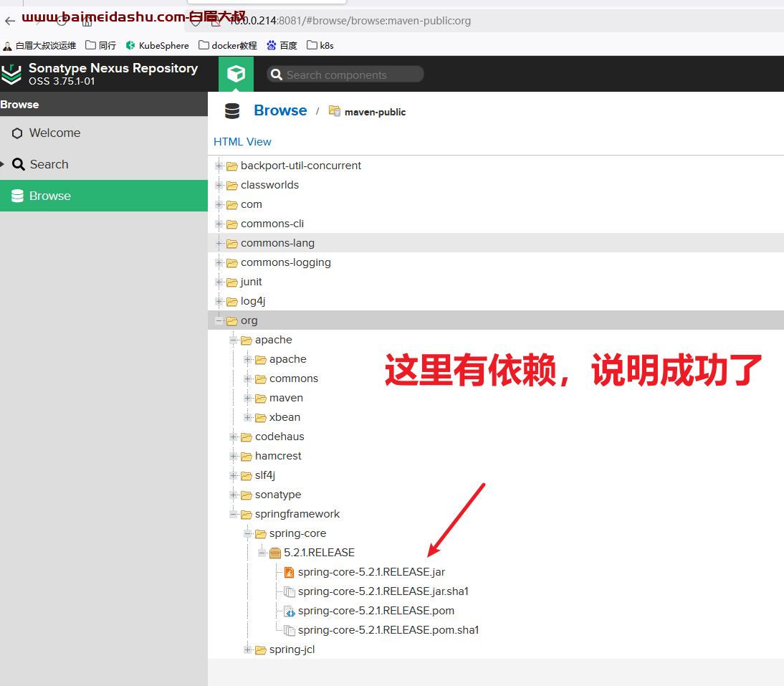Image resolution: width=784 pixels, height=686 pixels.
Task: Collapse the org/apache folder toggle
Action: click(x=234, y=340)
